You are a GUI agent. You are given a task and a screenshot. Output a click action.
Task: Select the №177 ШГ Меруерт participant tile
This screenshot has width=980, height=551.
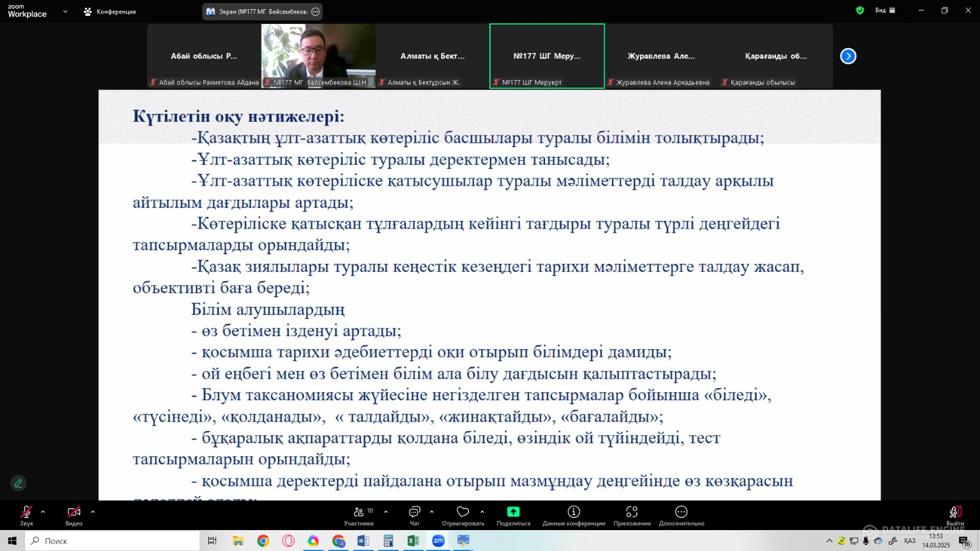click(547, 56)
